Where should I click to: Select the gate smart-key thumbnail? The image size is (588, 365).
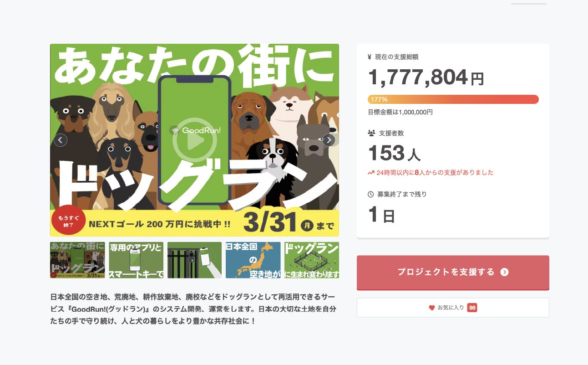(x=194, y=260)
